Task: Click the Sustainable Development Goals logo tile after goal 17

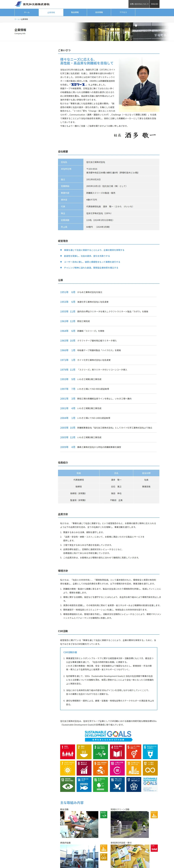Action: pos(150,784)
